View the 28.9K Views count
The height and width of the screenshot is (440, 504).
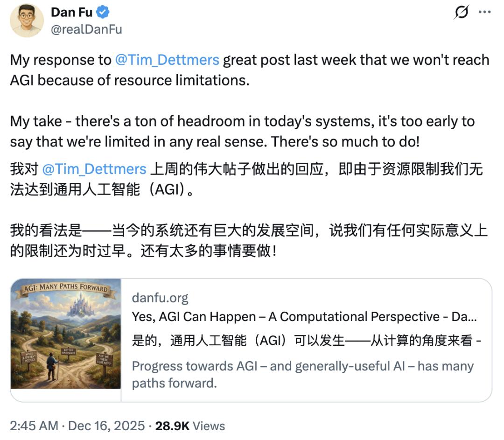tap(189, 426)
